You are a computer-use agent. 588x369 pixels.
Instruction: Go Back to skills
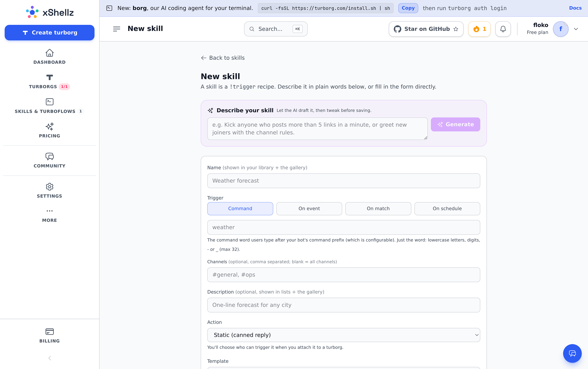click(x=223, y=58)
